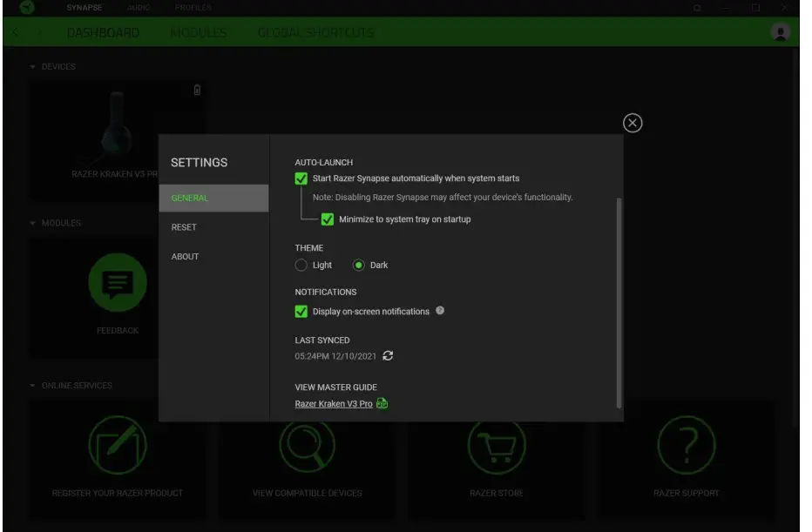Uncheck Start Razer Synapse automatically checkbox
The width and height of the screenshot is (812, 532).
(301, 178)
